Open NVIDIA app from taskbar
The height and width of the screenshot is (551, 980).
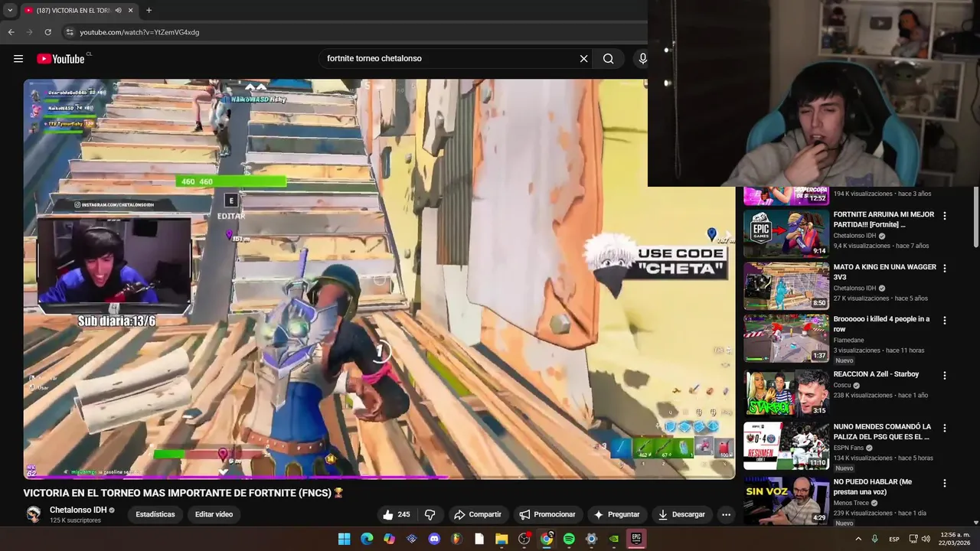[x=613, y=539]
